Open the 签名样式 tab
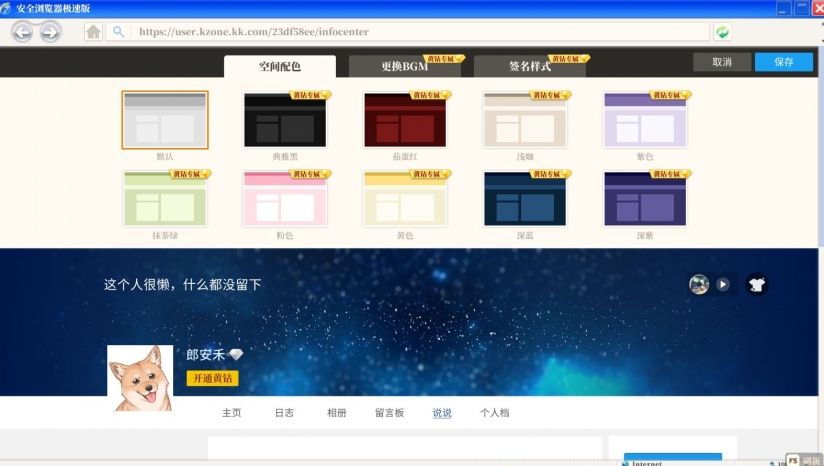The width and height of the screenshot is (824, 466). [x=529, y=67]
